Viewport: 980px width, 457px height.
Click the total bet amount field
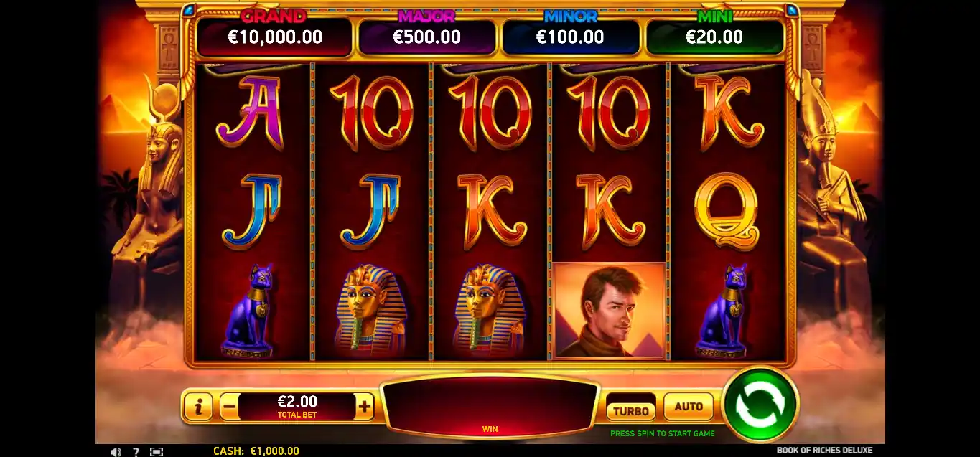297,407
